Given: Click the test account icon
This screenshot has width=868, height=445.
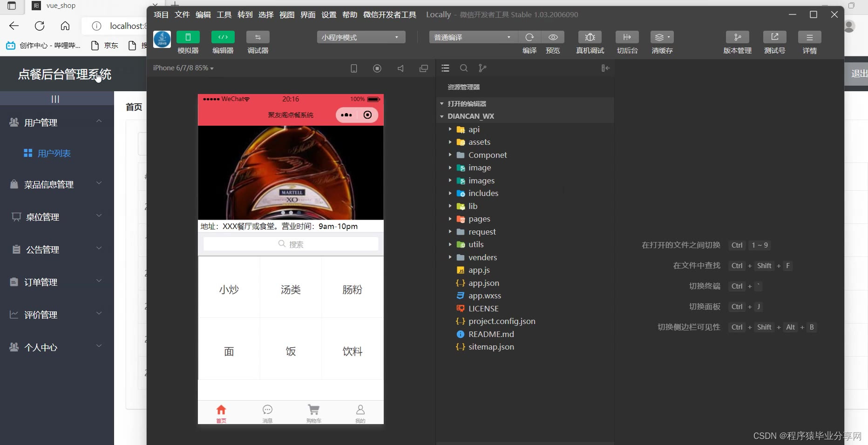Looking at the screenshot, I should pyautogui.click(x=775, y=37).
